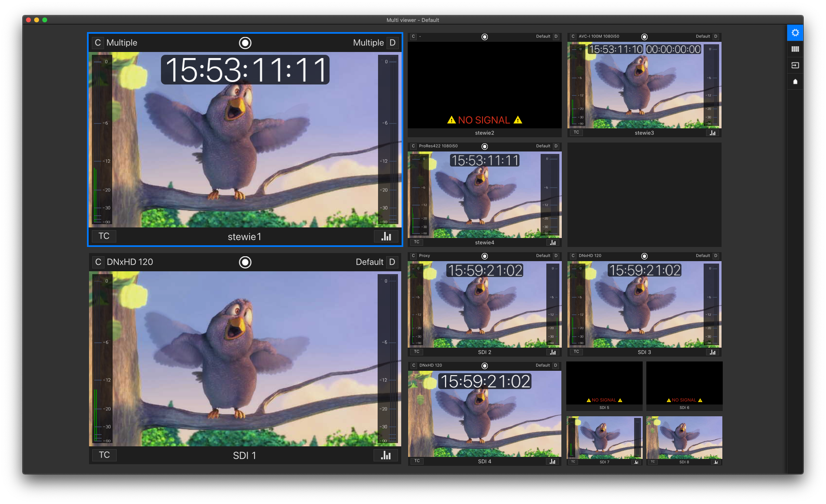Toggle recording on stewie4
This screenshot has width=826, height=504.
pos(485,147)
